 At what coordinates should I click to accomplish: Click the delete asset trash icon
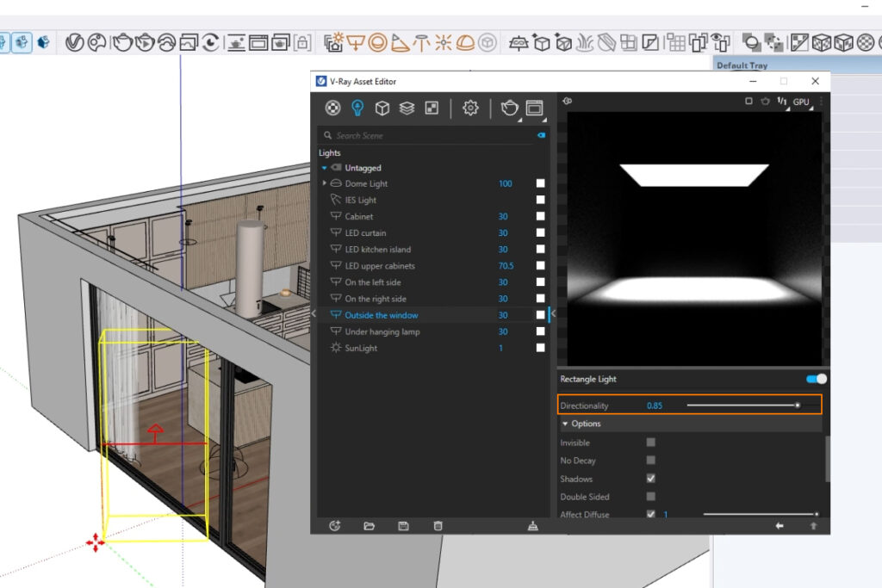tap(438, 526)
